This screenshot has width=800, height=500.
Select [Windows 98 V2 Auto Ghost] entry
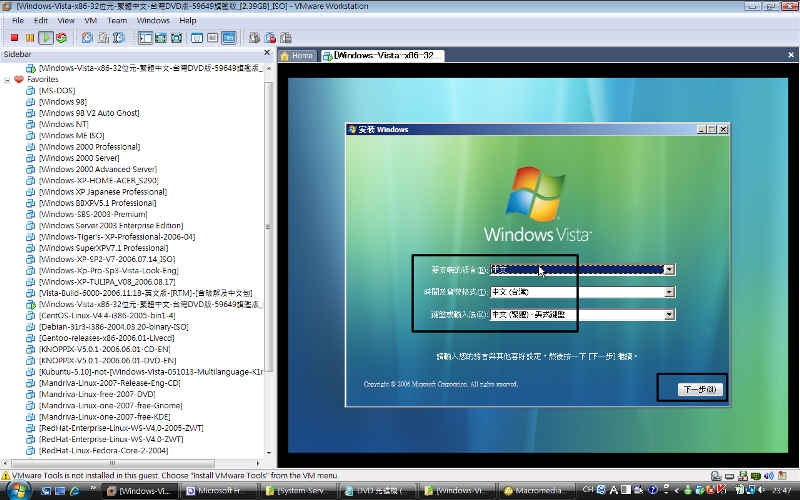89,113
